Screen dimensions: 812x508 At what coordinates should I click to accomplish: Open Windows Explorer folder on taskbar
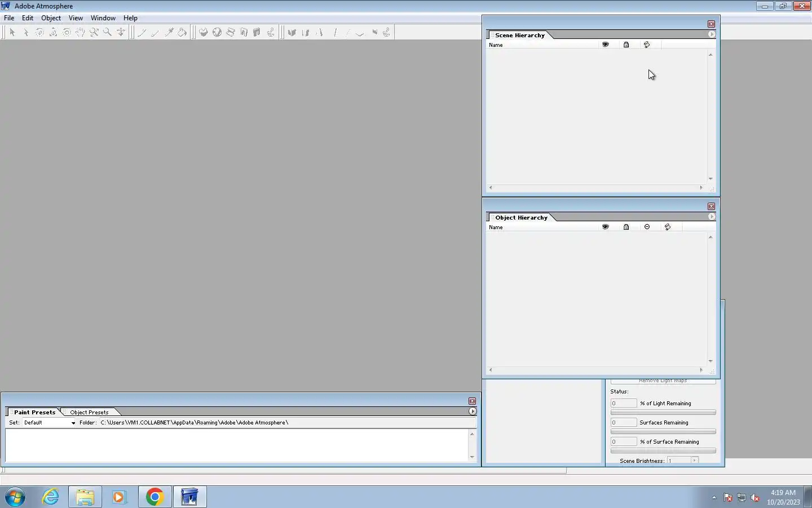point(85,497)
